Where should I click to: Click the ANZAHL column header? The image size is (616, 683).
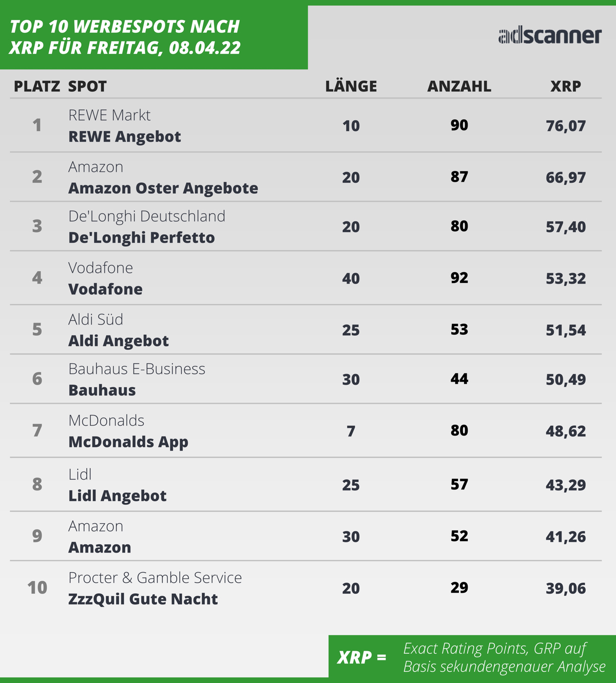click(x=459, y=86)
